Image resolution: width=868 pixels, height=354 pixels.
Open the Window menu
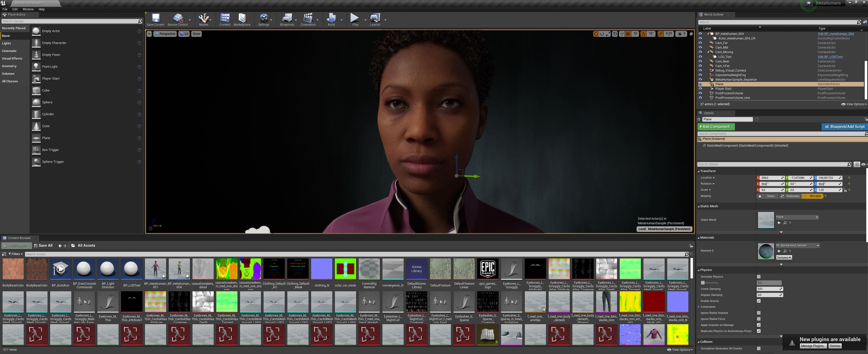pyautogui.click(x=28, y=9)
